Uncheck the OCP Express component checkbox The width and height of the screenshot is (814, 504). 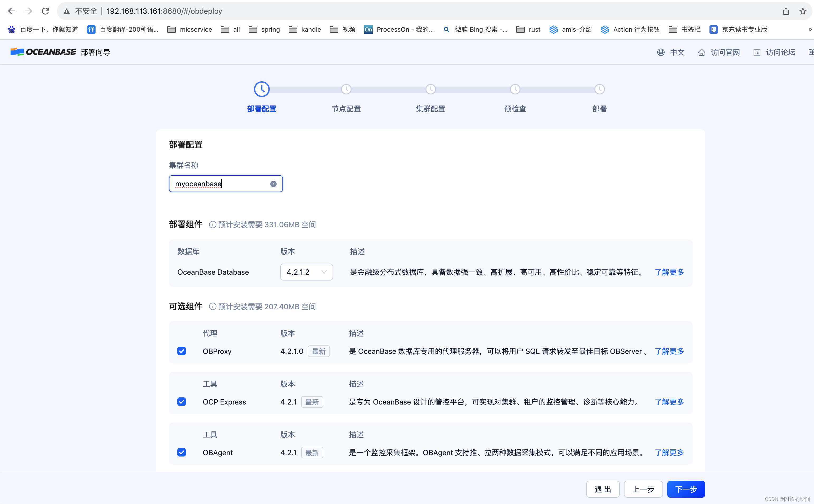point(182,402)
